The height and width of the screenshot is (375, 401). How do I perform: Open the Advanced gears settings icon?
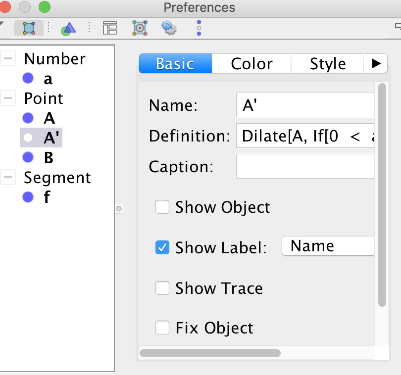pyautogui.click(x=169, y=28)
